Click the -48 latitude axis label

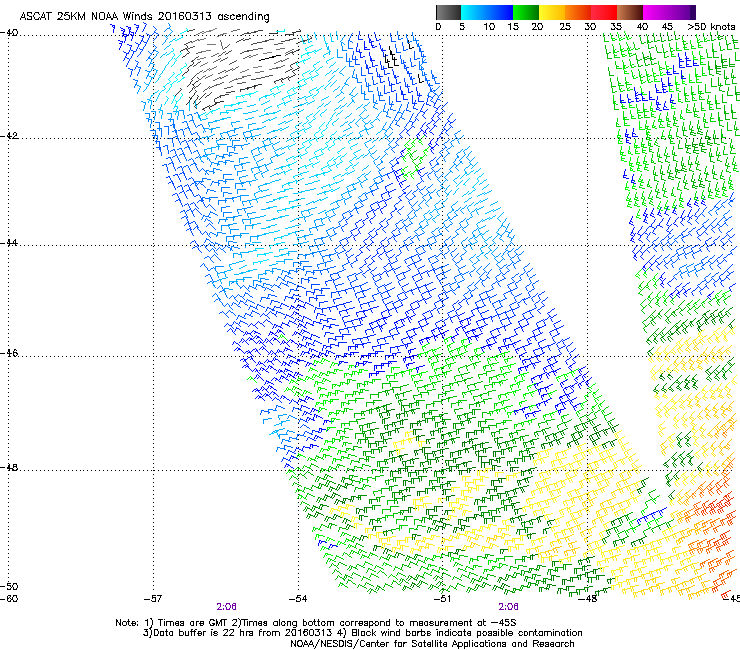(10, 467)
